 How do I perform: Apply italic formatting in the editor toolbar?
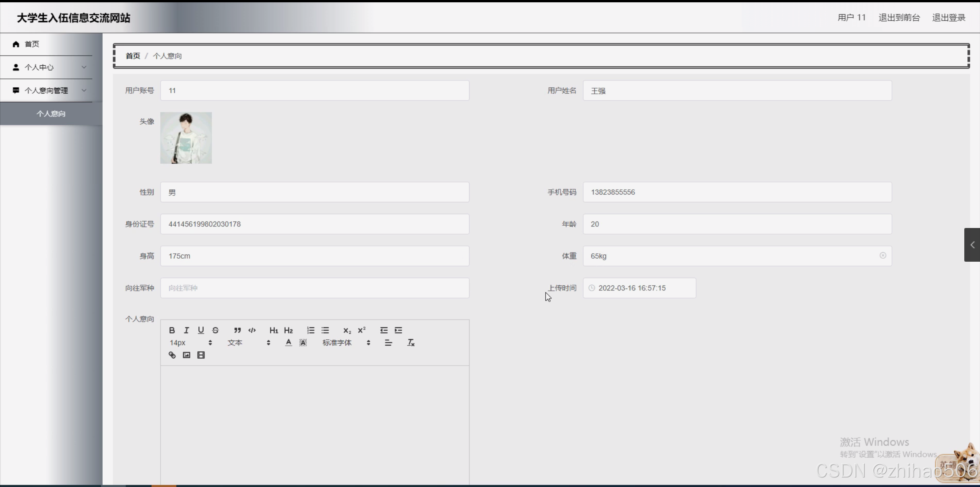tap(187, 330)
